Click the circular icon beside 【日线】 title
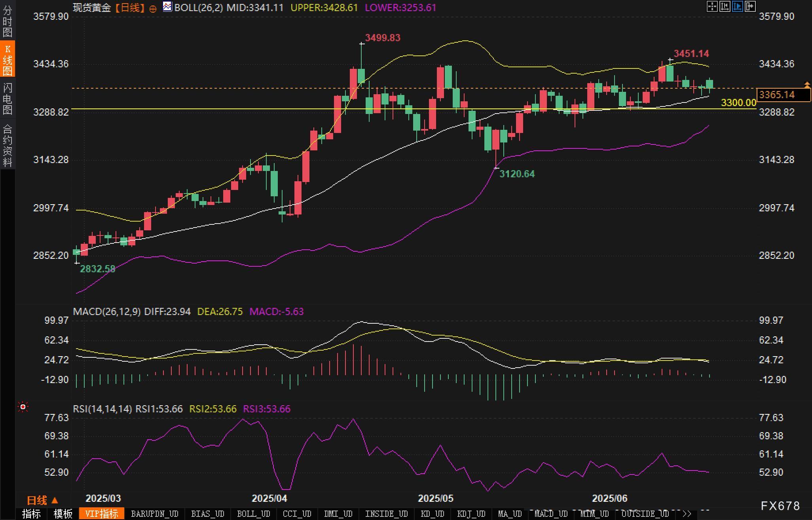The image size is (812, 520). [153, 9]
